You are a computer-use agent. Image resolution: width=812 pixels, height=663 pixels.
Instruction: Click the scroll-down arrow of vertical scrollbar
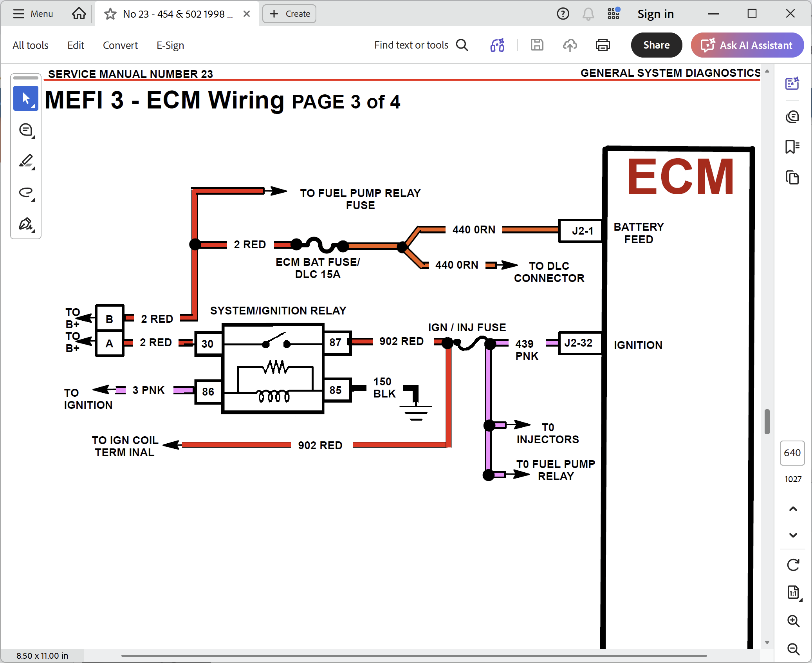(x=767, y=642)
